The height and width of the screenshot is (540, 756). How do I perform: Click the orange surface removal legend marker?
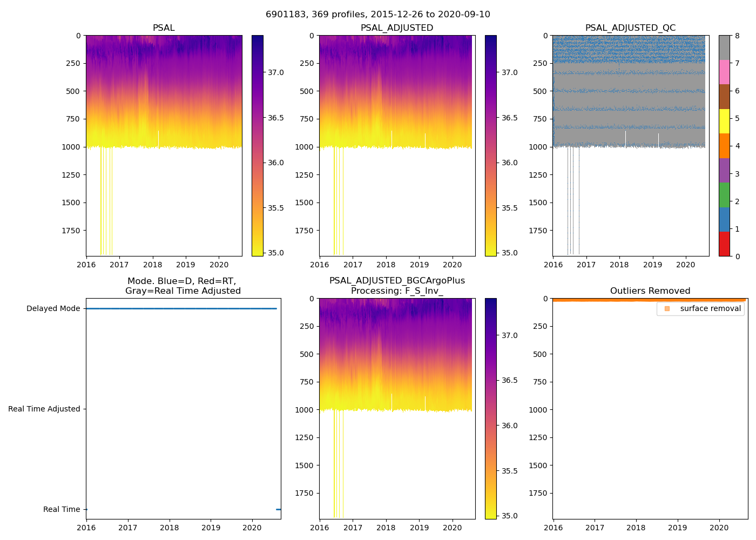coord(667,308)
